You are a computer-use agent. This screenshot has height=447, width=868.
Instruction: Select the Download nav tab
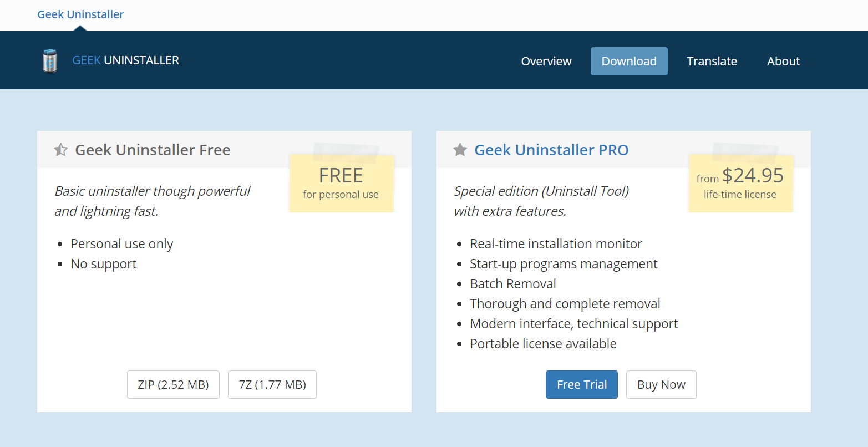(x=629, y=61)
